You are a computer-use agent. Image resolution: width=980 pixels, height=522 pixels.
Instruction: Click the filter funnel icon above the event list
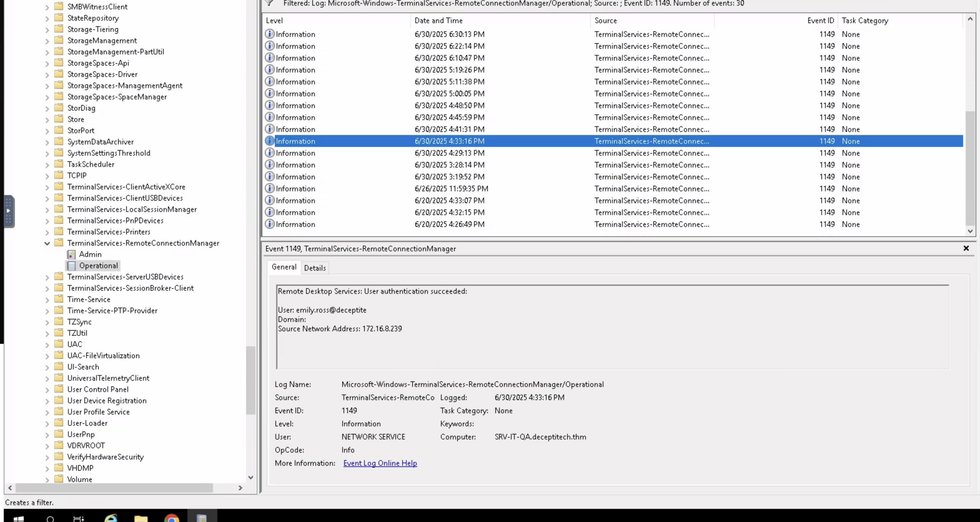269,3
